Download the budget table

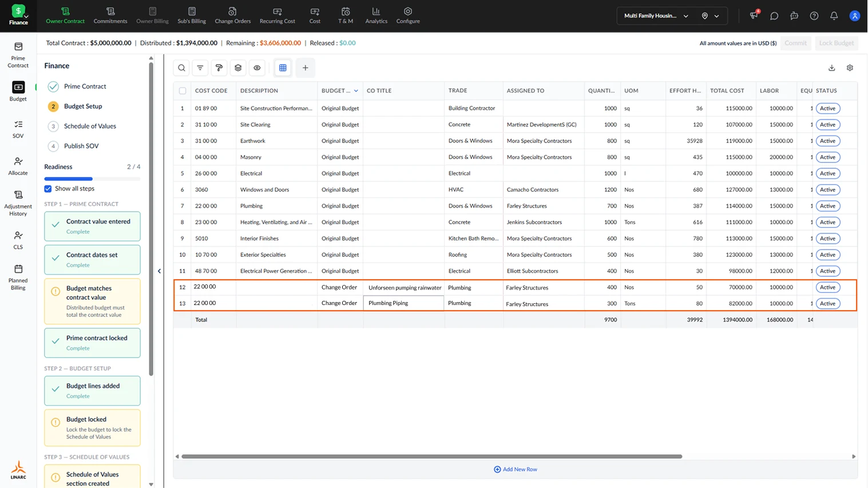(832, 68)
